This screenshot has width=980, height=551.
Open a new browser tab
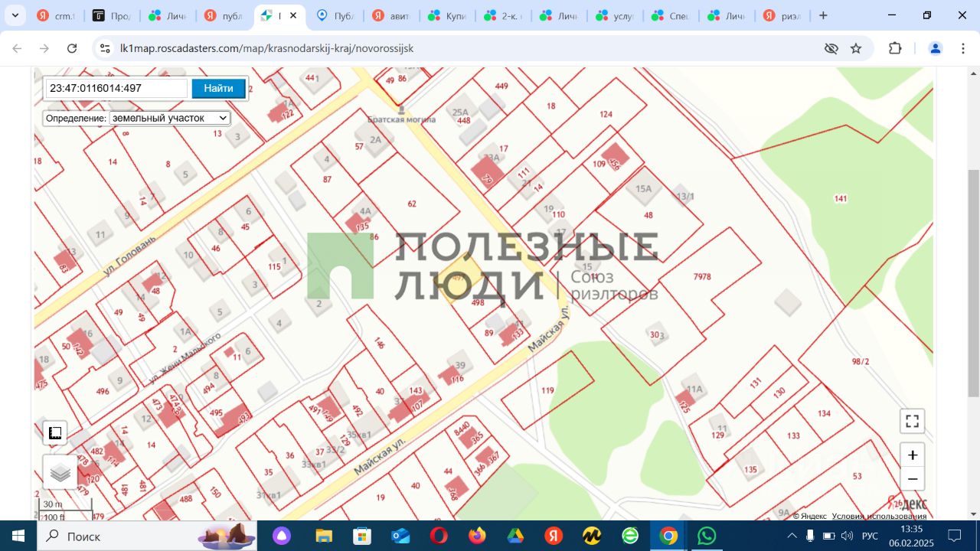pos(823,15)
